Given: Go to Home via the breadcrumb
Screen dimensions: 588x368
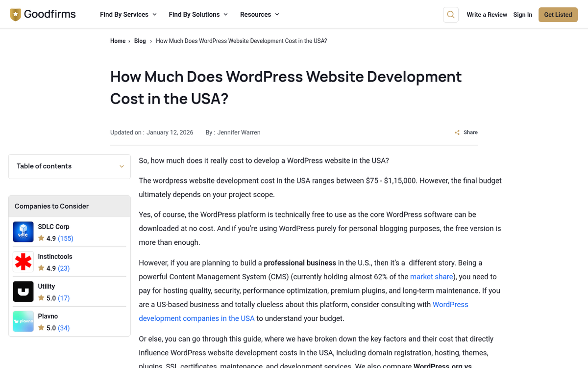Looking at the screenshot, I should [x=118, y=41].
